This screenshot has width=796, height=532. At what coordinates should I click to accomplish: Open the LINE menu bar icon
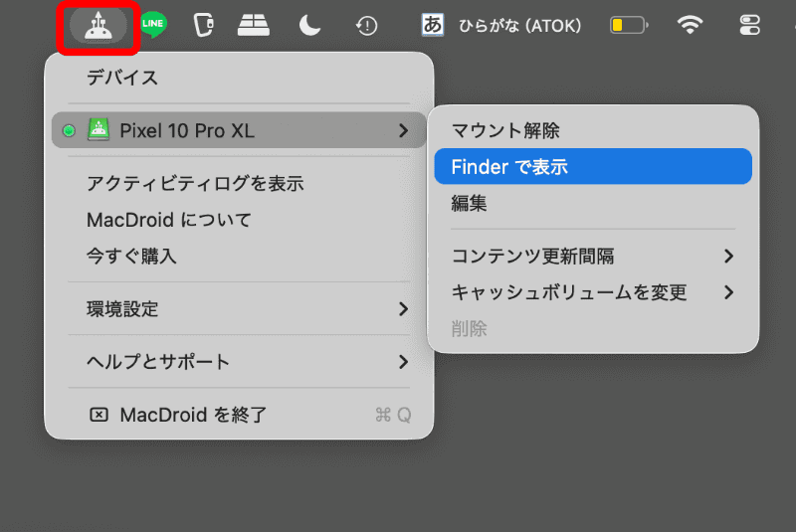point(153,25)
